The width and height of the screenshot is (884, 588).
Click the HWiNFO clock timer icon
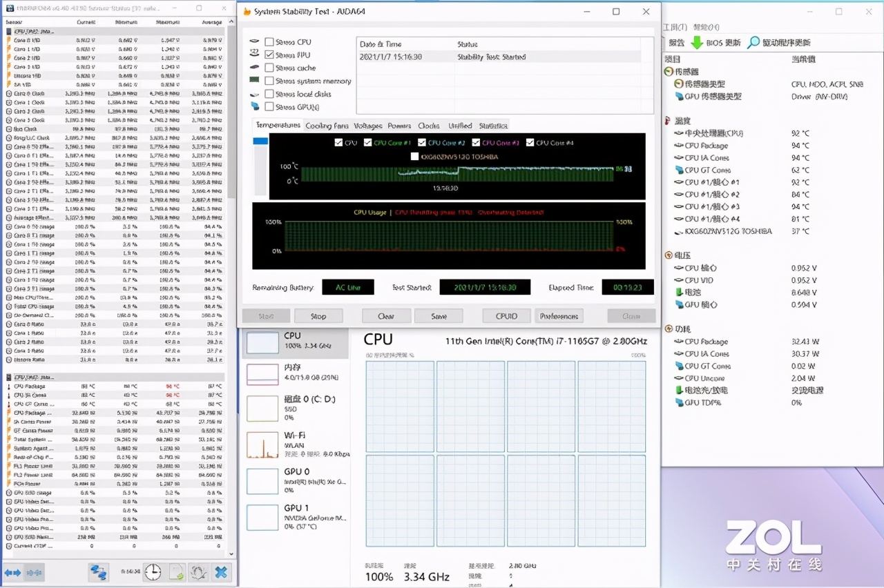coord(153,572)
